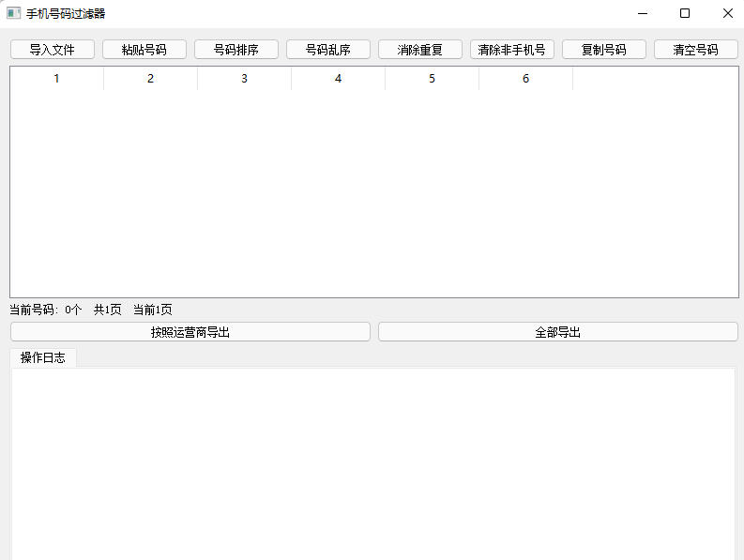
Task: Select column header 1
Action: click(x=56, y=79)
